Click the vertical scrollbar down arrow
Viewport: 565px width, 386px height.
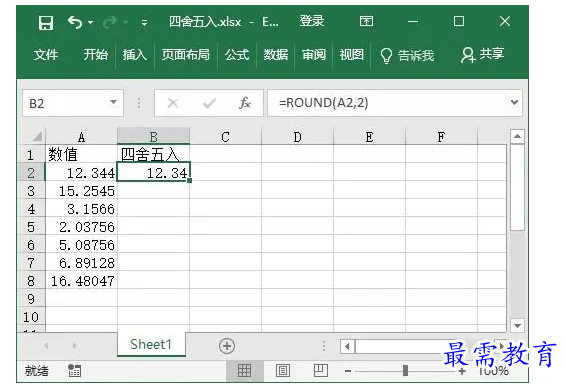(517, 326)
